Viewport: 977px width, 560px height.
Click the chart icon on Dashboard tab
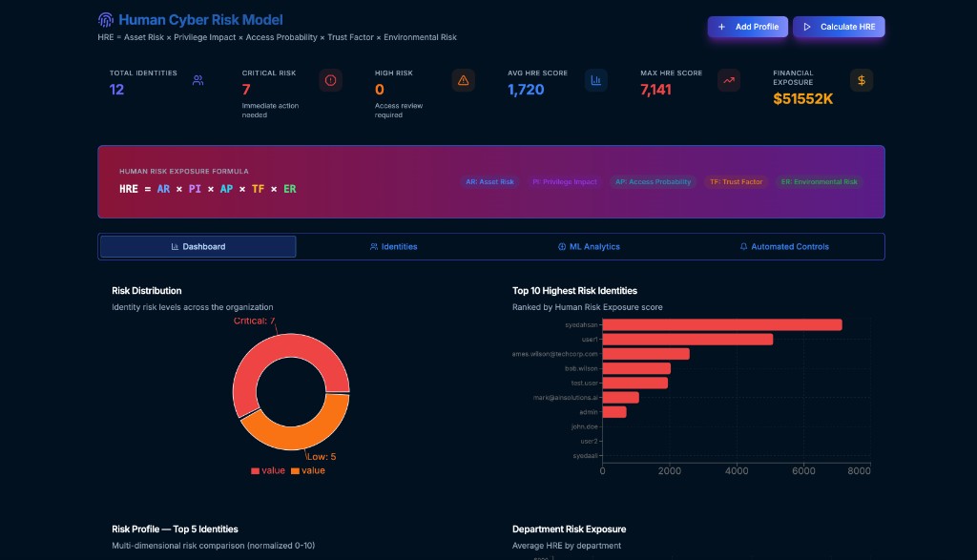(x=176, y=247)
